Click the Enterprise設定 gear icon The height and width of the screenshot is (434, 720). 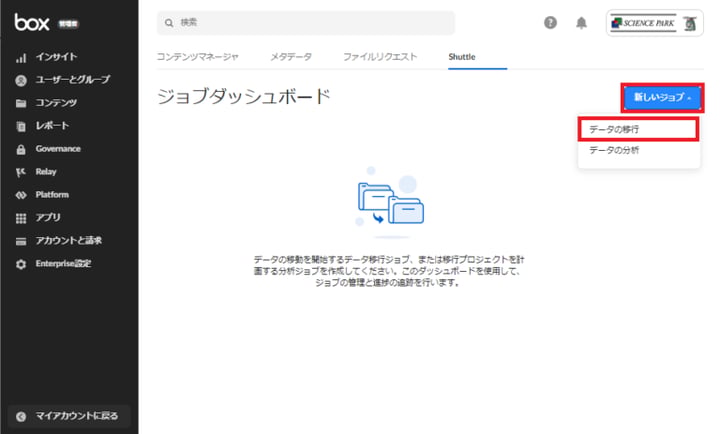20,264
